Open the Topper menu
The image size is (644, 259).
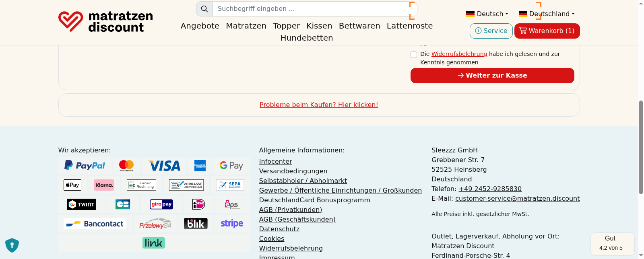(x=286, y=26)
